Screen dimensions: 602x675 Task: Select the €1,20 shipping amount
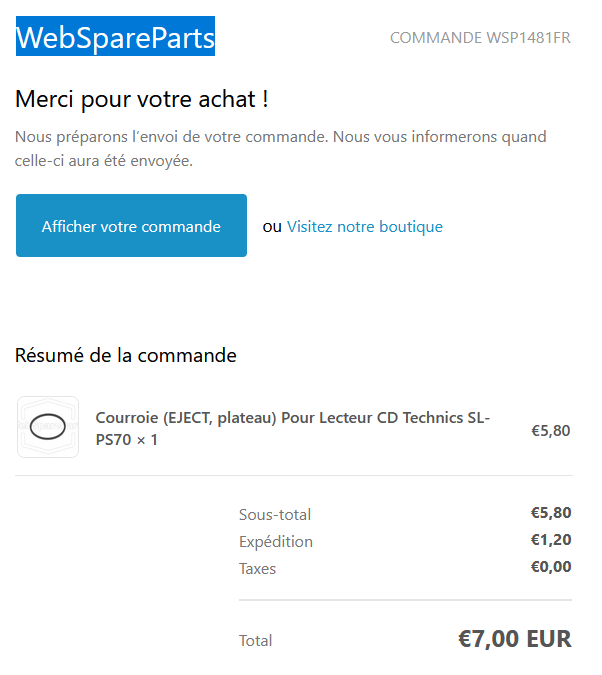pyautogui.click(x=551, y=539)
